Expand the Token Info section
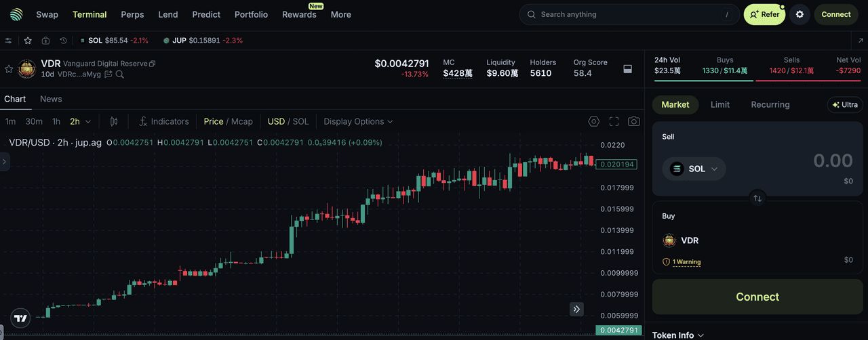Viewport: 868px width, 340px height. click(678, 335)
